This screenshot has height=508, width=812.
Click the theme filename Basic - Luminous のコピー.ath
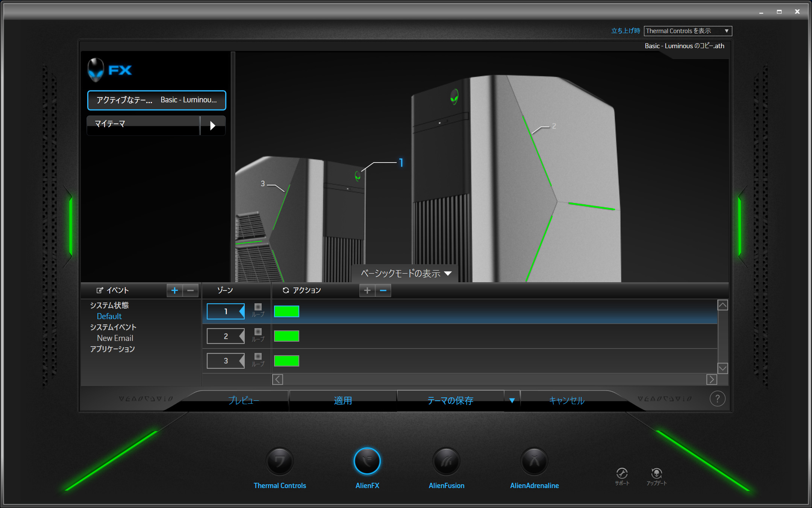684,46
